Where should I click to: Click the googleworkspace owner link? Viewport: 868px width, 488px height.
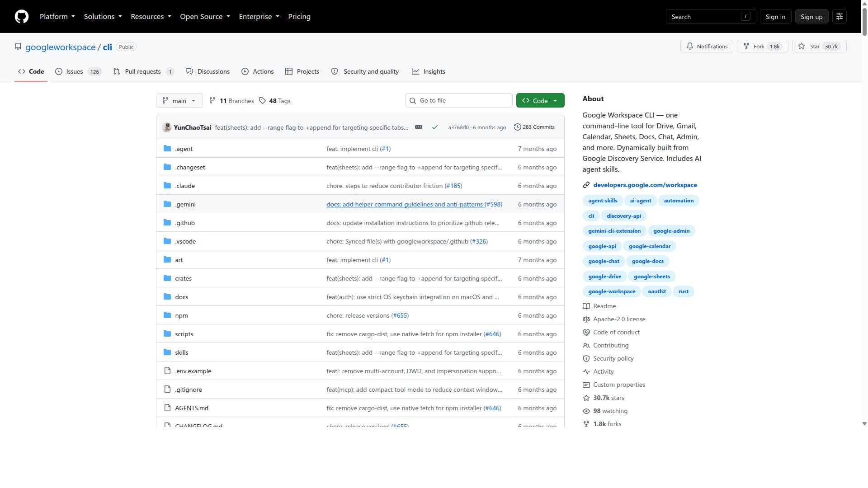(x=60, y=47)
